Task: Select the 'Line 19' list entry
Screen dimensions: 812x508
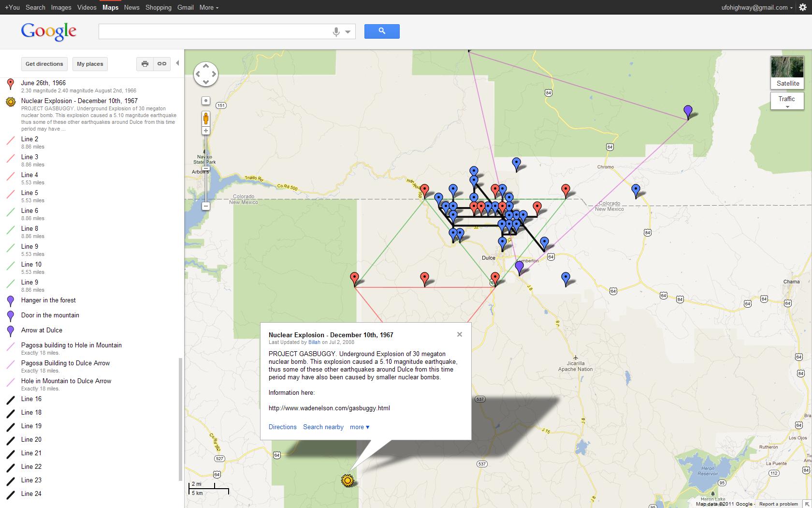Action: click(x=31, y=426)
